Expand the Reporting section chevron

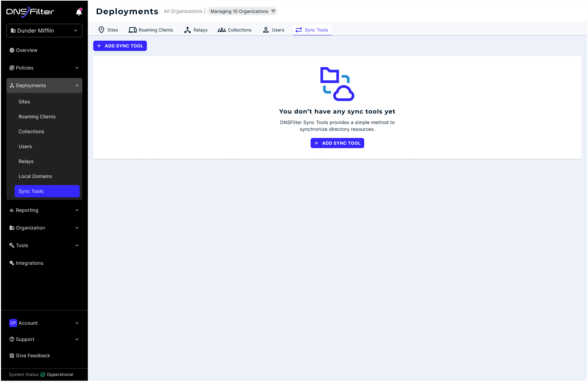[77, 210]
